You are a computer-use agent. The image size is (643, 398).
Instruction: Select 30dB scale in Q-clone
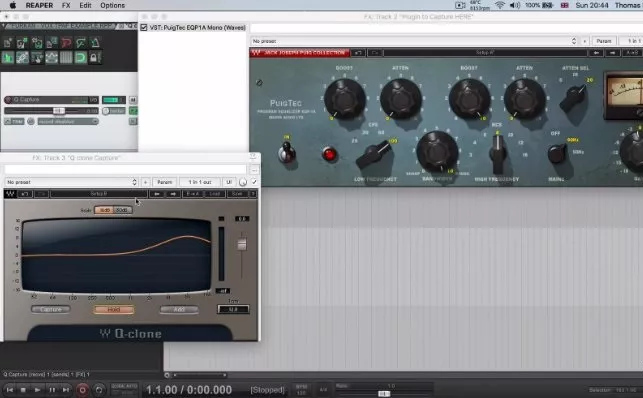[x=122, y=210]
